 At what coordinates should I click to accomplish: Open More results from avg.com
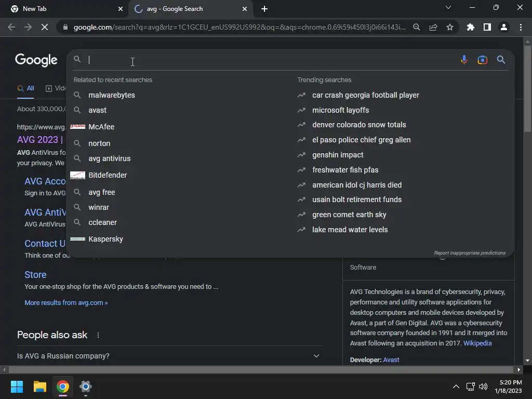click(x=66, y=303)
